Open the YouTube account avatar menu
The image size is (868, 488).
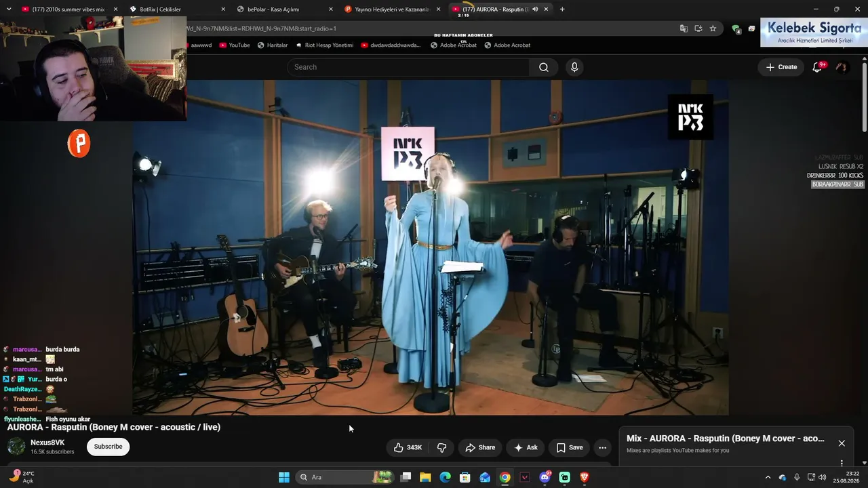[842, 67]
